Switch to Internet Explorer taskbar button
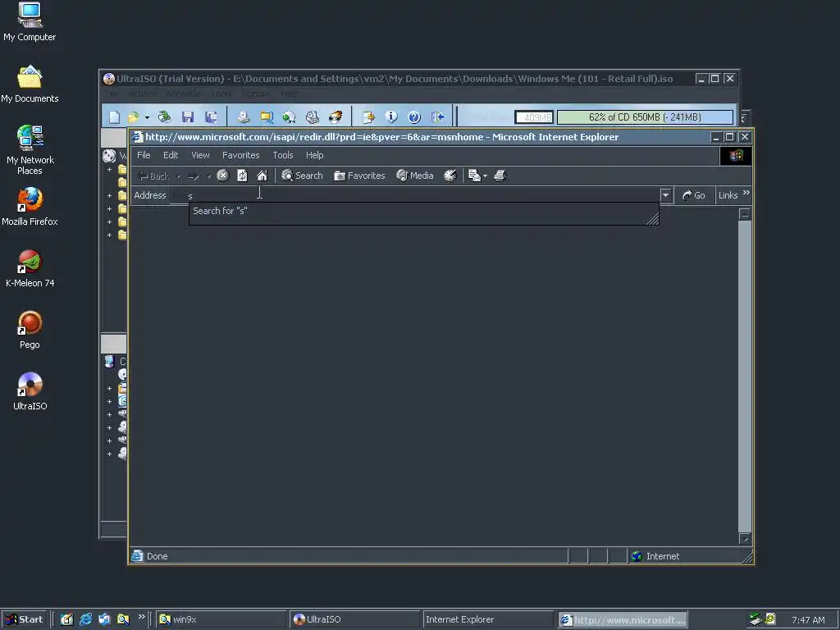Image resolution: width=840 pixels, height=630 pixels. click(x=487, y=619)
